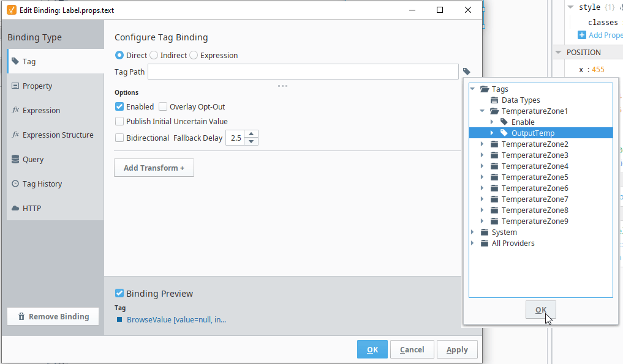Click the Apply button
This screenshot has height=364, width=623.
(457, 349)
